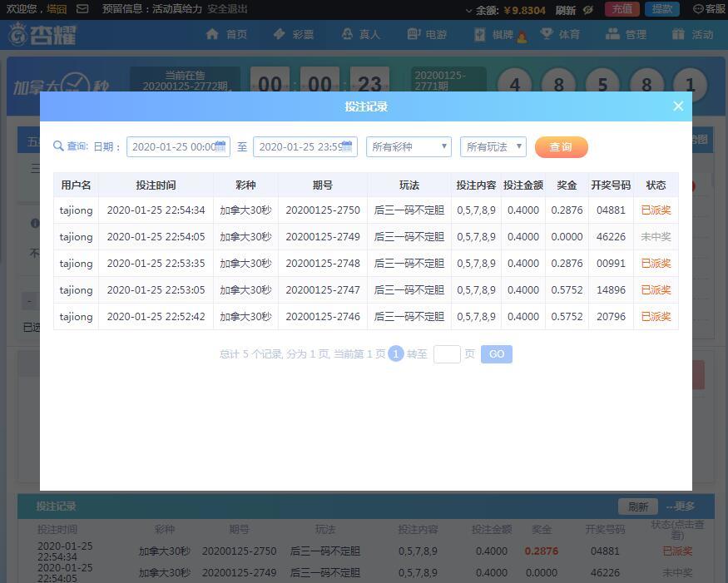
Task: Click the 安全退出 logout link
Action: pos(227,9)
